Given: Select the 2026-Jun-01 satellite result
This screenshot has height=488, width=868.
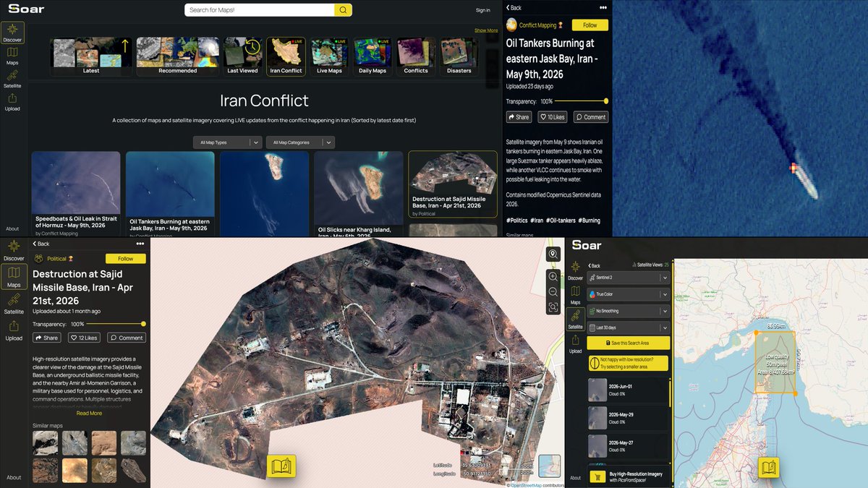Looking at the screenshot, I should point(628,390).
